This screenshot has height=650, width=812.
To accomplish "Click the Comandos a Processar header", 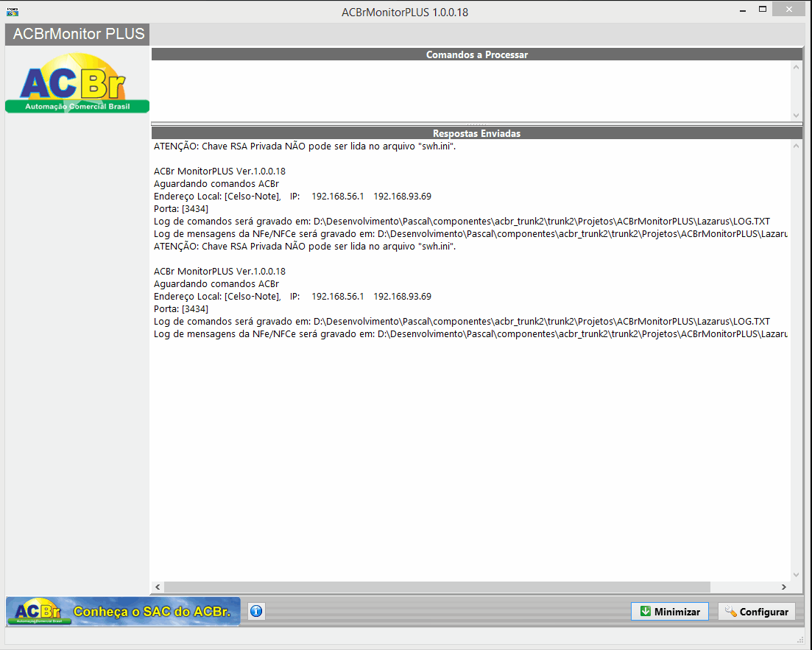I will (x=476, y=54).
